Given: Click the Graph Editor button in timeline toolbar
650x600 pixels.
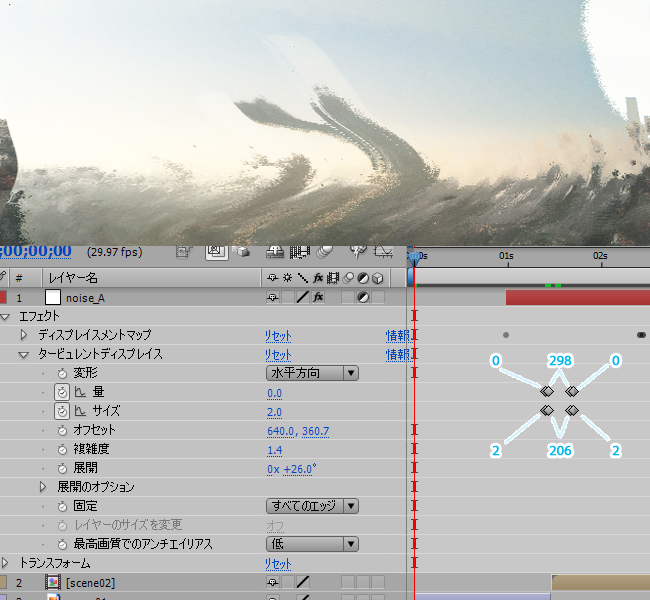Looking at the screenshot, I should pyautogui.click(x=384, y=252).
